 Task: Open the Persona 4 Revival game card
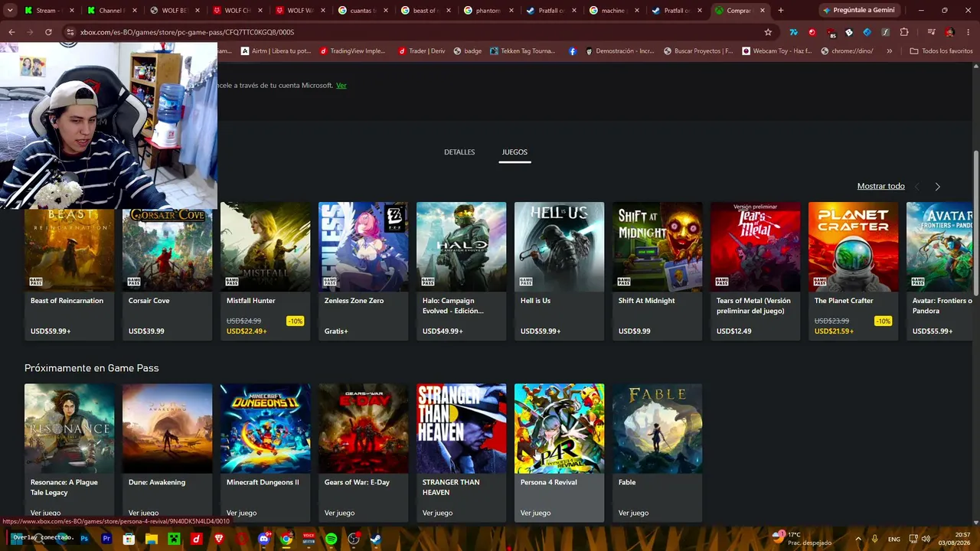point(559,452)
